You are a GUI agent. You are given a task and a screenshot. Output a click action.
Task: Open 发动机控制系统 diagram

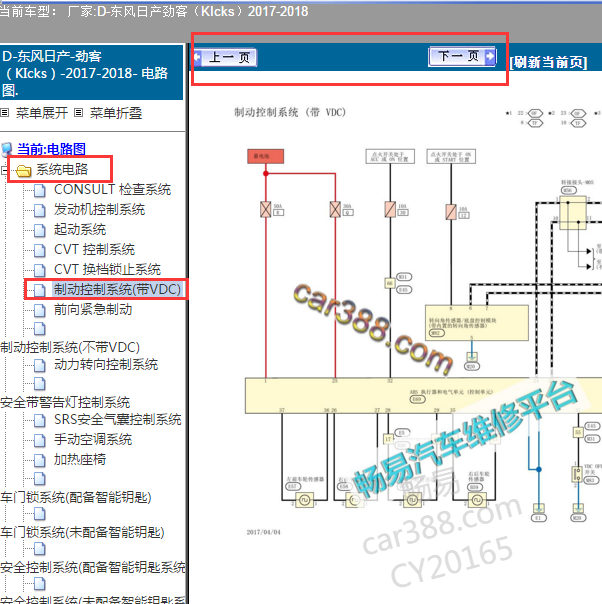[99, 209]
